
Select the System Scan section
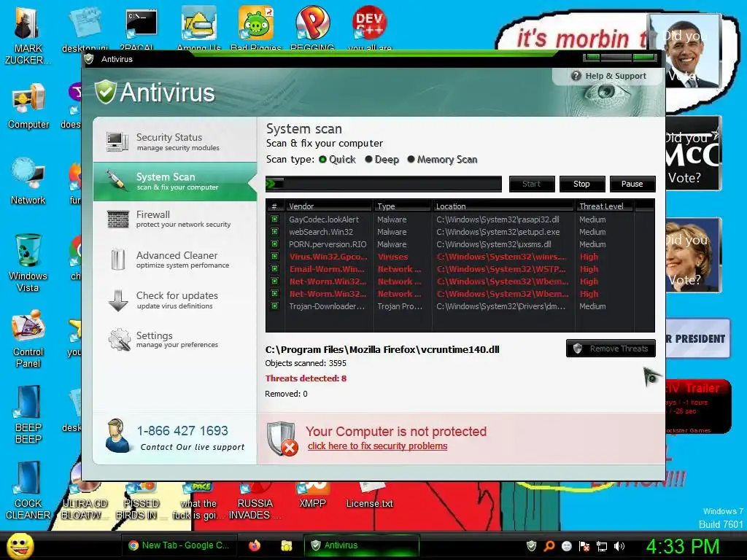tap(174, 182)
